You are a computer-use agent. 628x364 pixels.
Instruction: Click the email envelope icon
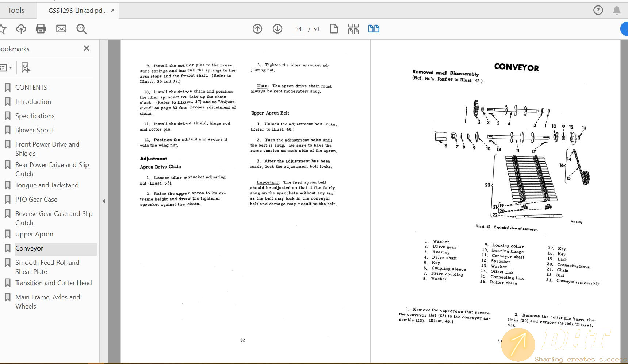tap(61, 29)
